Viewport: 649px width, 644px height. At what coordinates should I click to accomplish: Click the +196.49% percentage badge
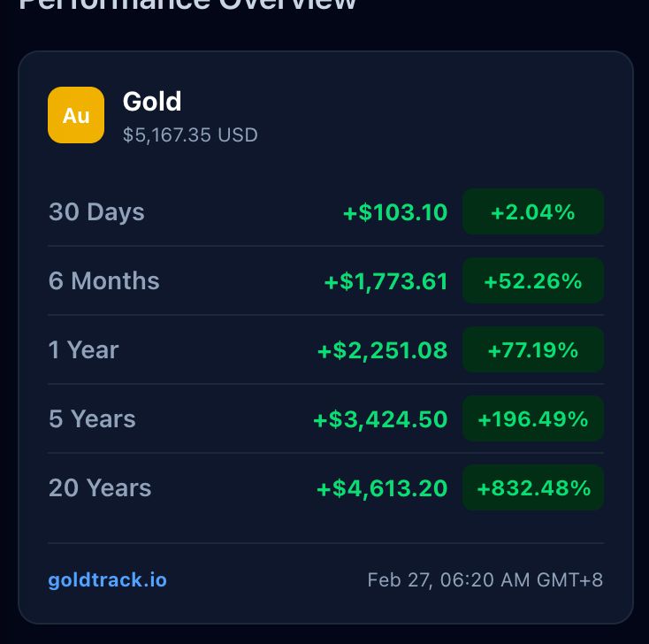(x=533, y=419)
